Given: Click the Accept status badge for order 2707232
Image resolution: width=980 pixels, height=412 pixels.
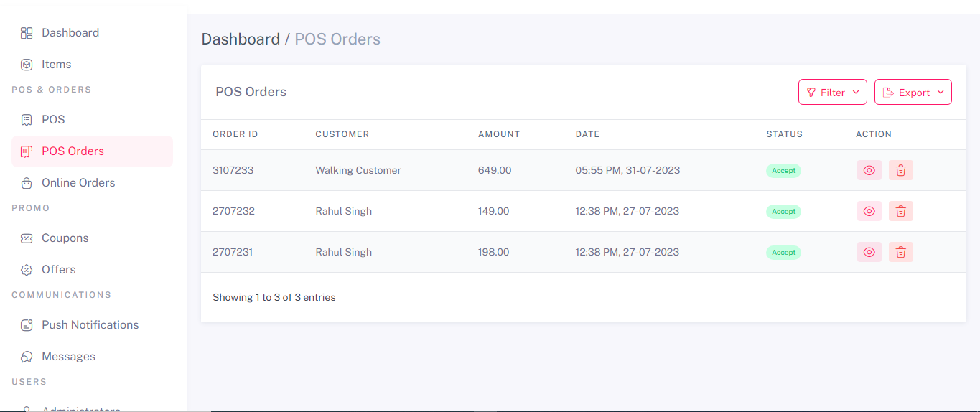Looking at the screenshot, I should click(x=783, y=212).
